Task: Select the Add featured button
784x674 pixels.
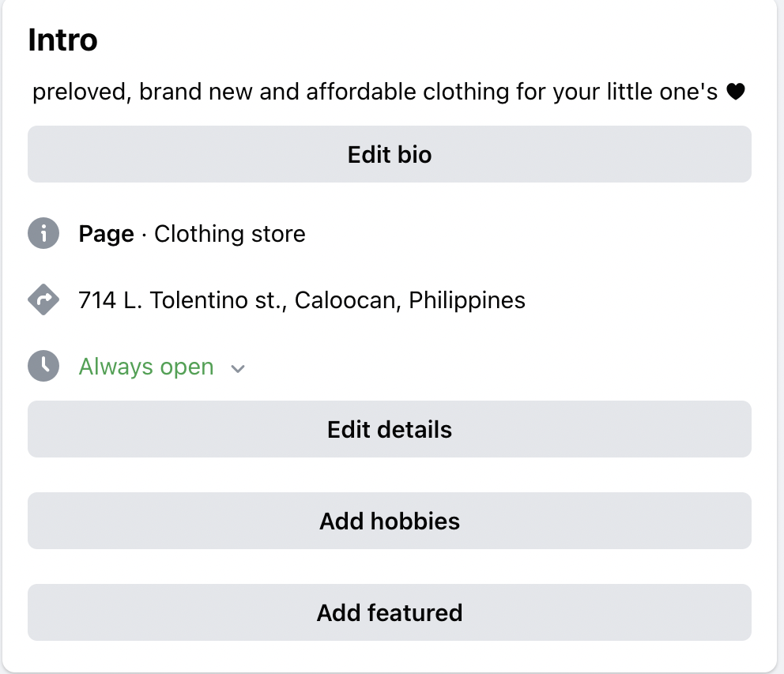Action: [390, 612]
